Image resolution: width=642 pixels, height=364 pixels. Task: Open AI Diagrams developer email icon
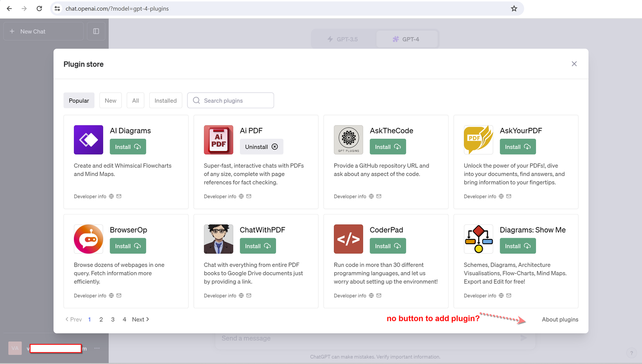[119, 196]
